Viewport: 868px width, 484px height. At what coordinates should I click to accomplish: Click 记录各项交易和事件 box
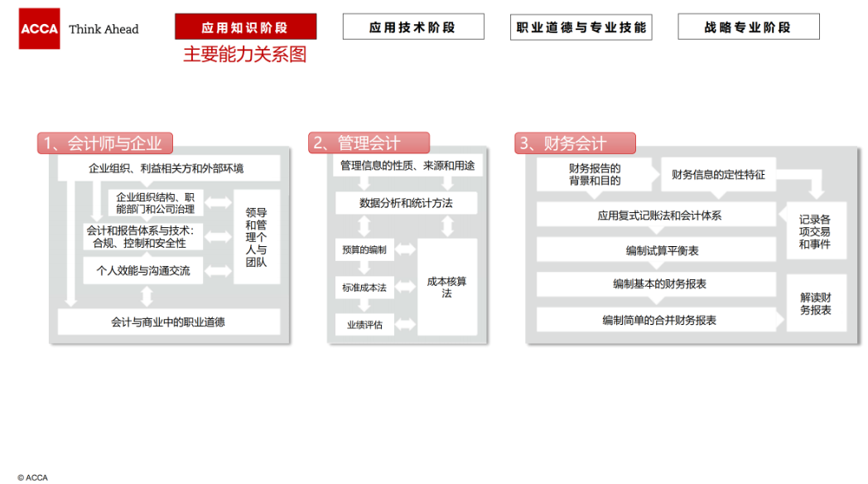[817, 231]
